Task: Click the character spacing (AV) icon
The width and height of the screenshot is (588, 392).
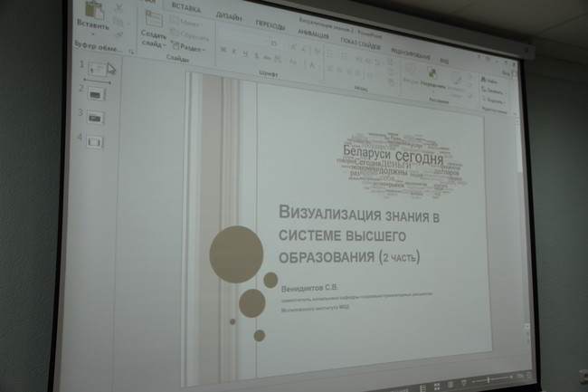Action: point(278,59)
